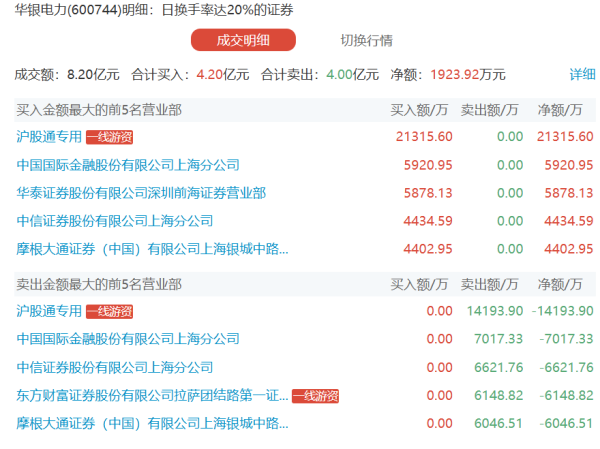The height and width of the screenshot is (449, 600).
Task: Click 一线游资 tag beside 东方财富证券
Action: 316,396
